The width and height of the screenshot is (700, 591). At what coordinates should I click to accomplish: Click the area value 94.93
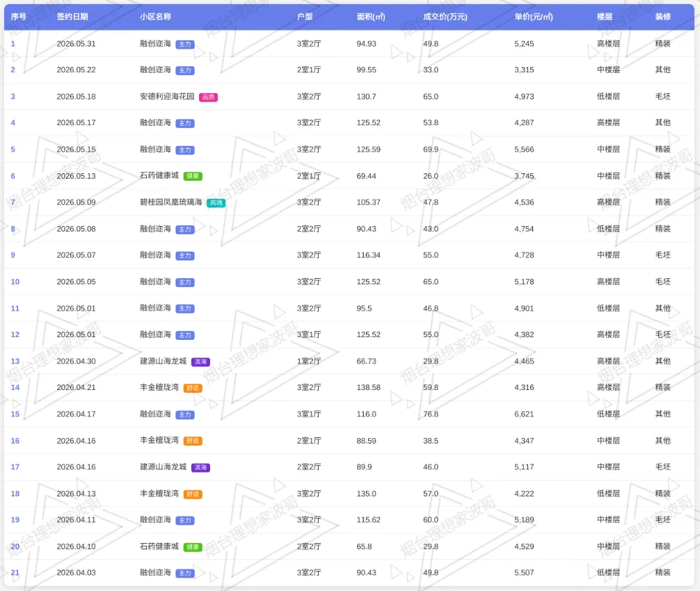[367, 44]
